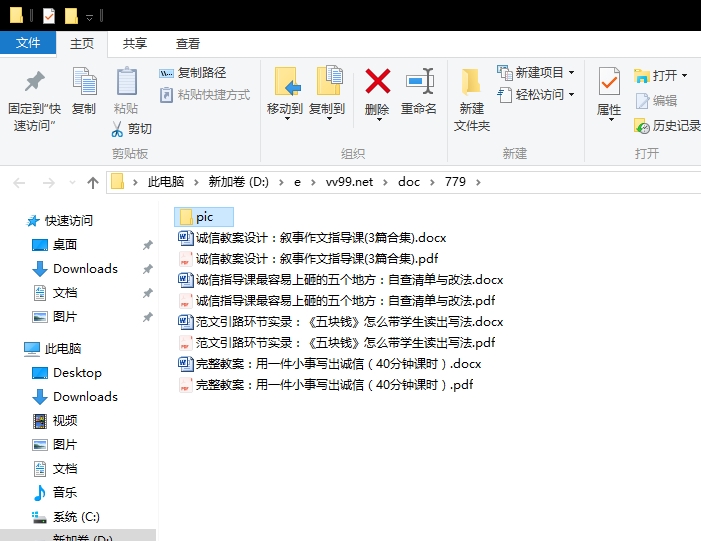Rename the selected item

[419, 91]
